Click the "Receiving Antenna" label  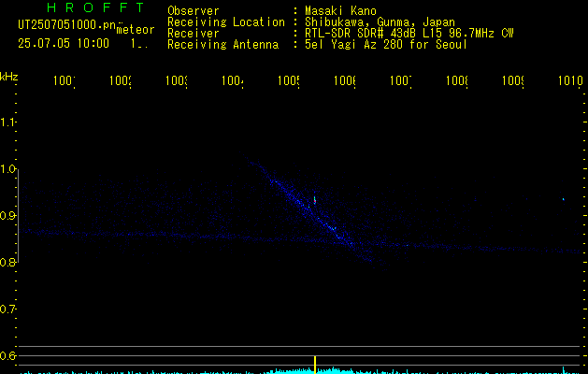tap(222, 45)
